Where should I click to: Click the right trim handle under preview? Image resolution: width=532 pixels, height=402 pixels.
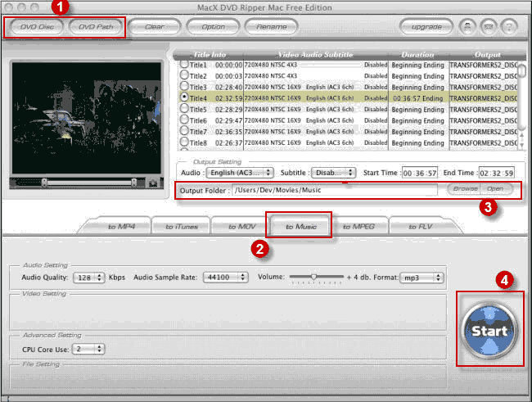click(x=134, y=183)
